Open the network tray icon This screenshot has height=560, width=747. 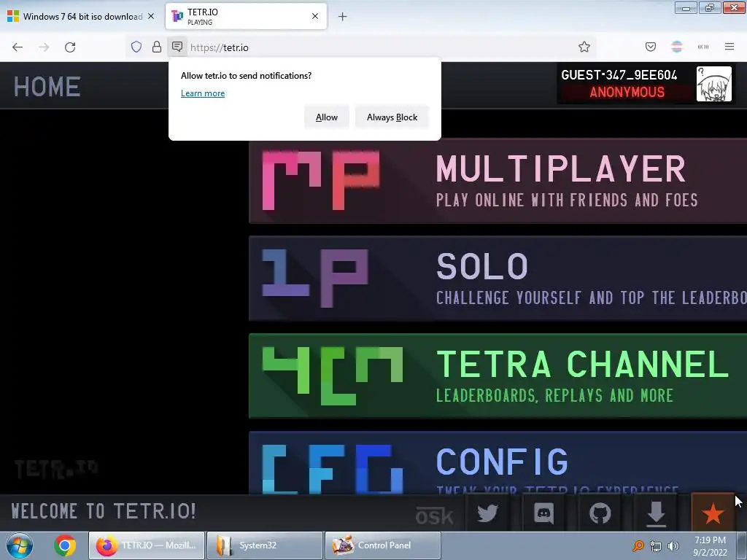(656, 546)
